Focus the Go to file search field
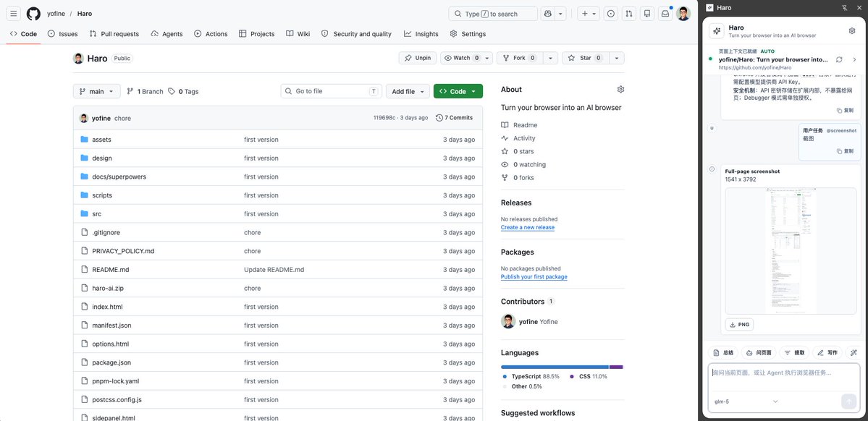This screenshot has width=868, height=421. pos(332,91)
